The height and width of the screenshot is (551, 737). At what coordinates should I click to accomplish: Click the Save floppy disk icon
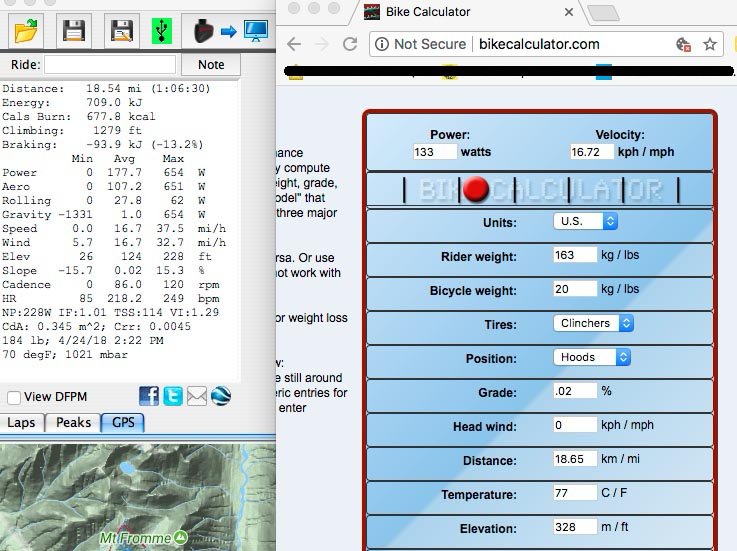pyautogui.click(x=74, y=31)
